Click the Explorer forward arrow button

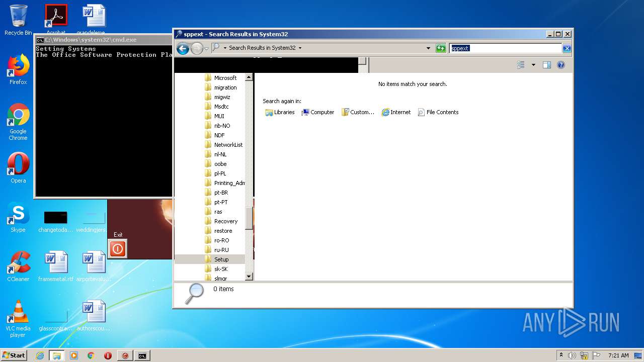point(197,48)
